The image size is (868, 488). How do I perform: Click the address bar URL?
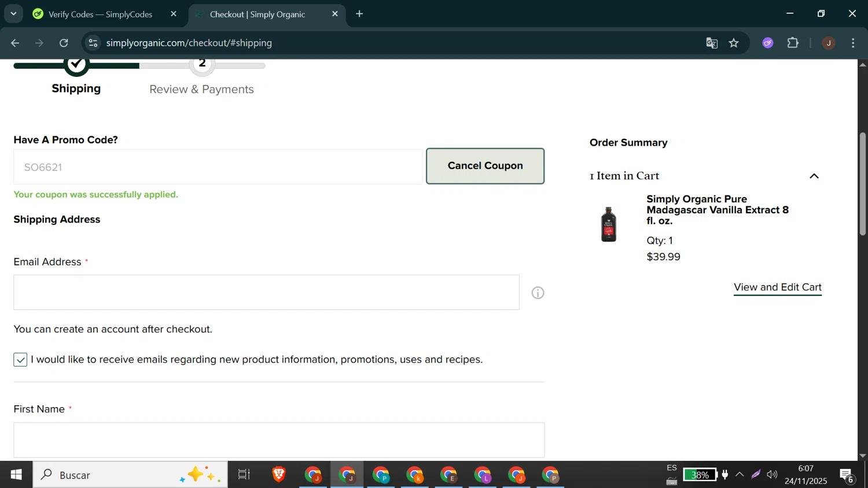pos(189,43)
